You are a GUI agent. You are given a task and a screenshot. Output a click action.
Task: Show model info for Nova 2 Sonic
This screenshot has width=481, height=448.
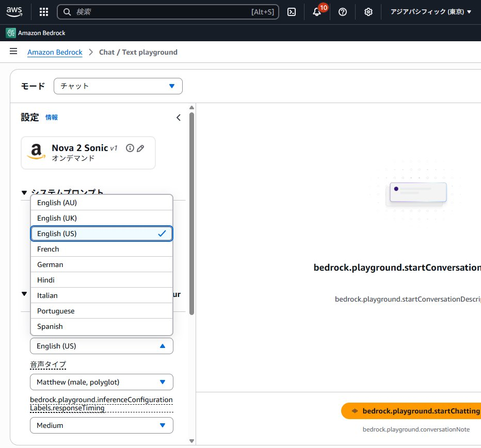pos(130,148)
